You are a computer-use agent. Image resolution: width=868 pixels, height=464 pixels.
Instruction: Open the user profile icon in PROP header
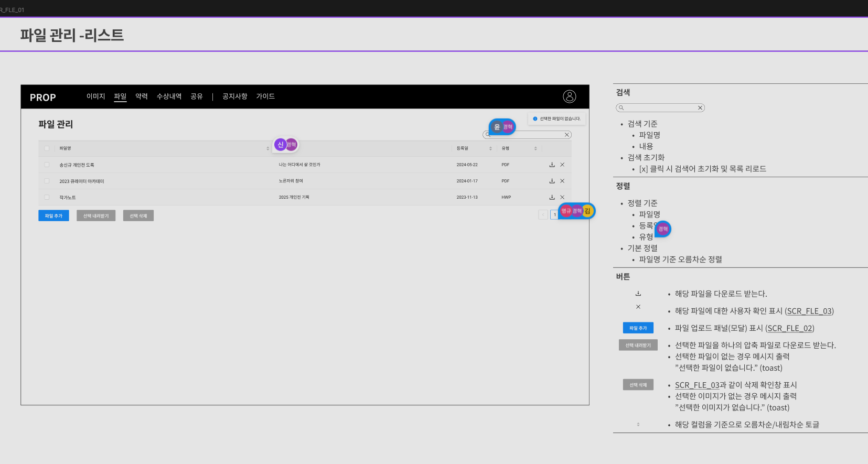(569, 96)
